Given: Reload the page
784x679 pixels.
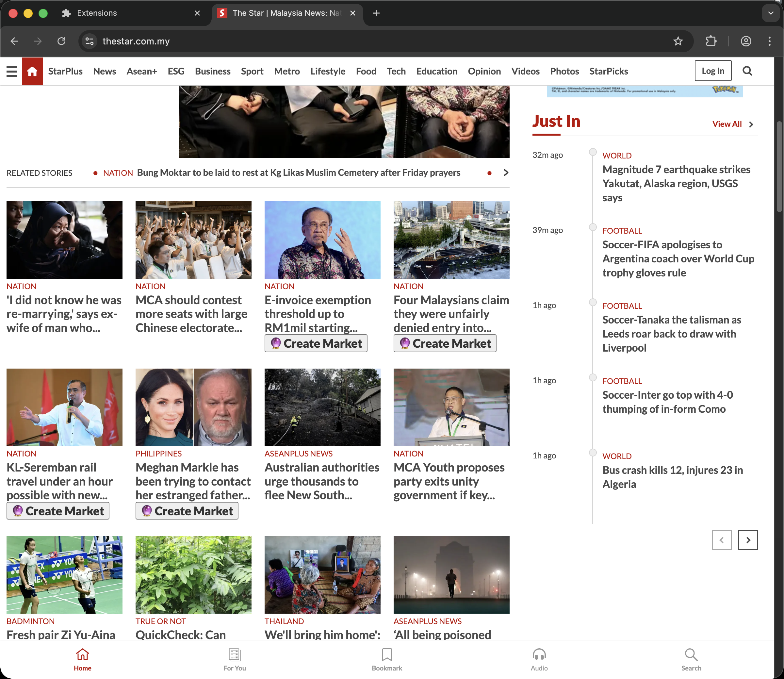Looking at the screenshot, I should (x=61, y=41).
